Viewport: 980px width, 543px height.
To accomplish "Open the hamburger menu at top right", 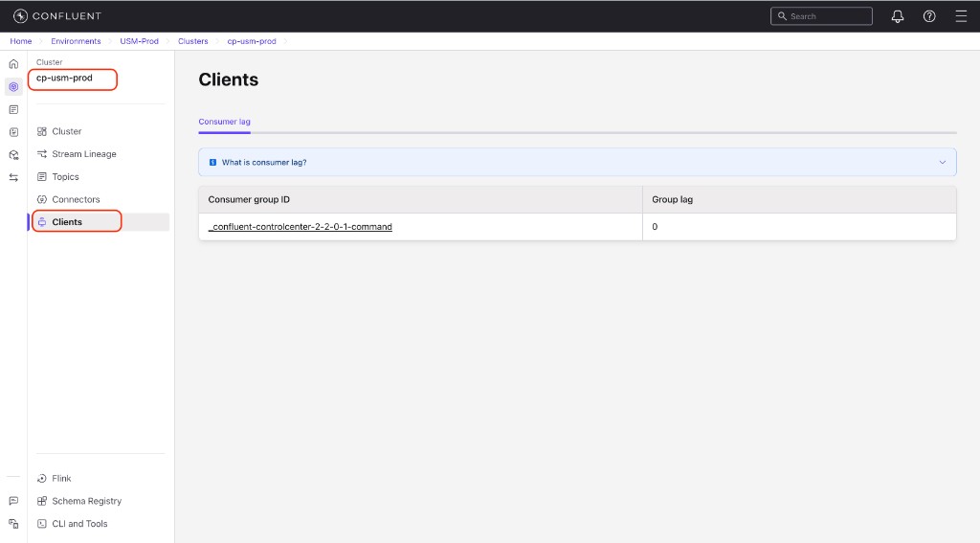I will pyautogui.click(x=960, y=16).
